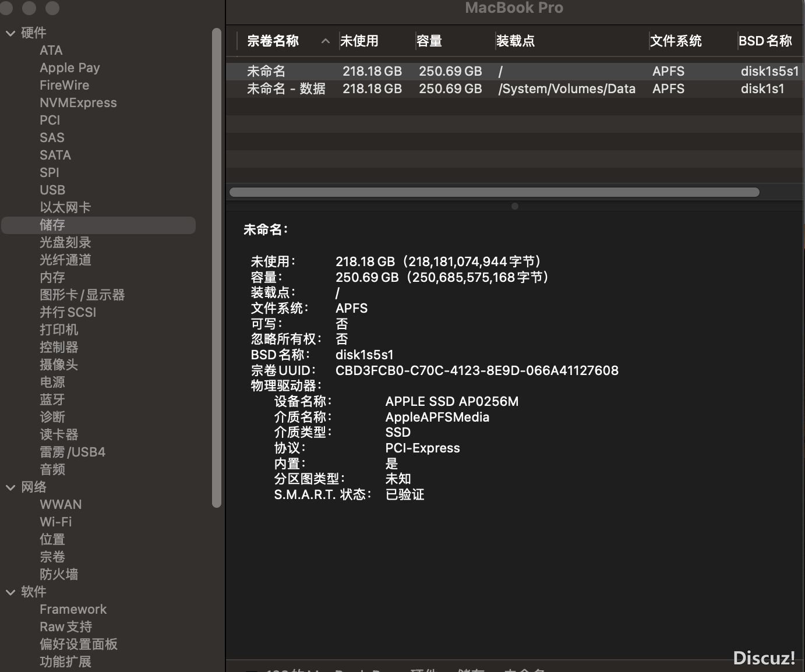This screenshot has height=672, width=805.
Task: Sort by 未使用 column header
Action: click(x=359, y=41)
